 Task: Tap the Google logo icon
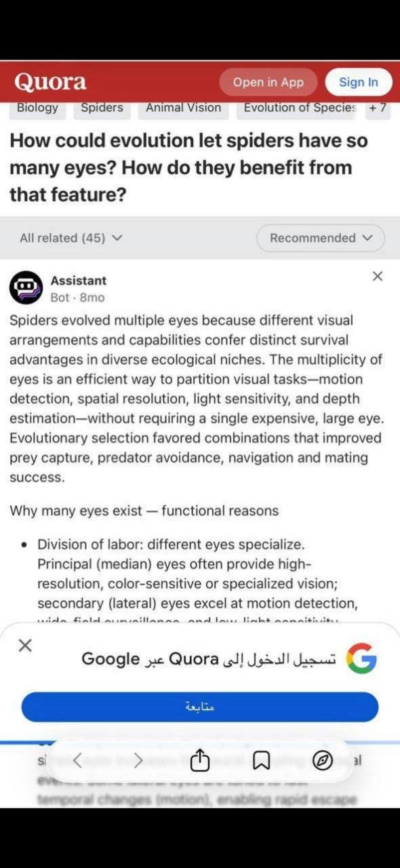pos(361,658)
